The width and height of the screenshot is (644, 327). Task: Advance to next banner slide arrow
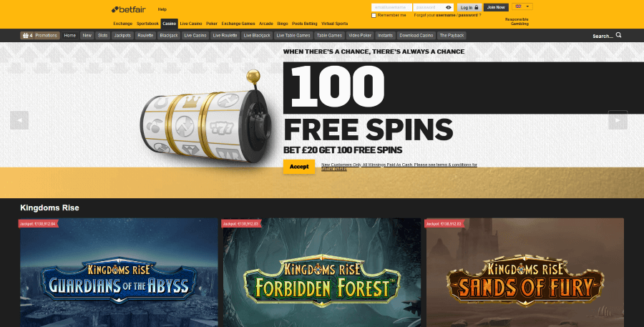point(618,120)
